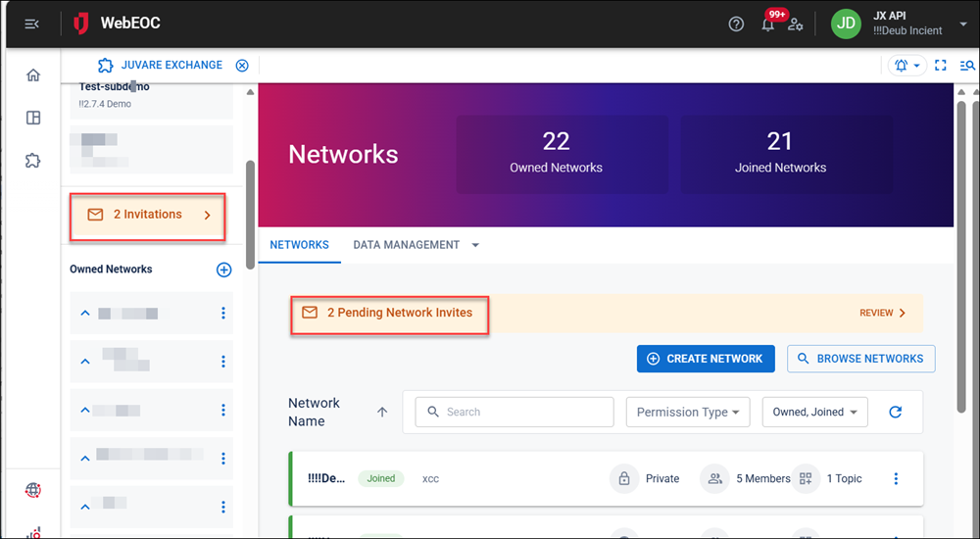Open more options for fifth owned network
980x539 pixels.
223,507
